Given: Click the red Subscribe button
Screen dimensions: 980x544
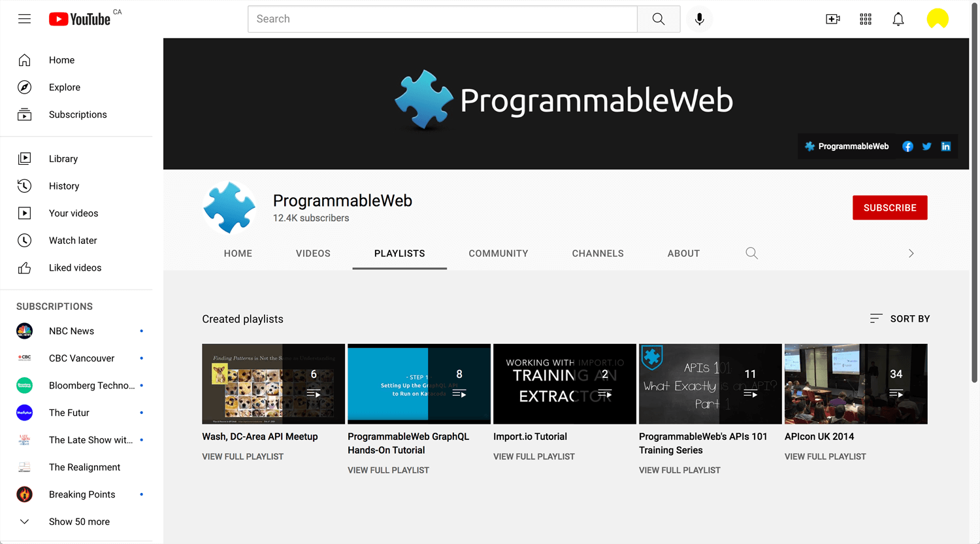Looking at the screenshot, I should (x=890, y=208).
